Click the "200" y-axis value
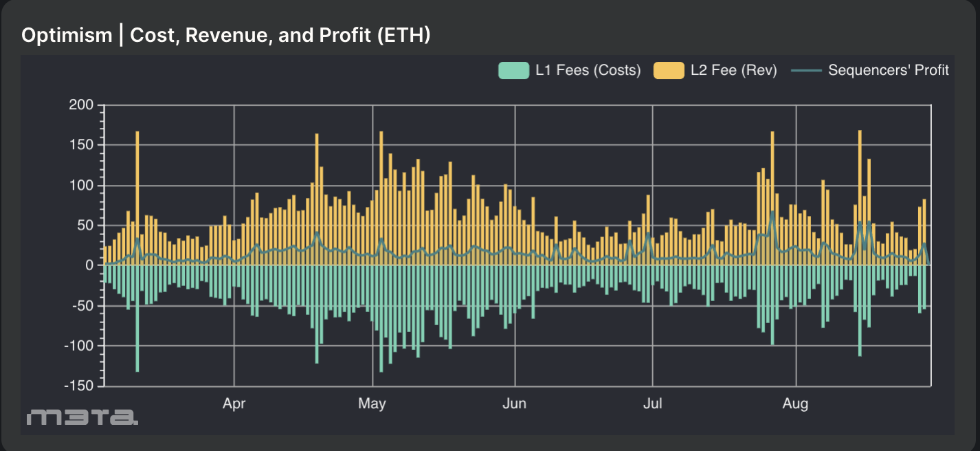The image size is (980, 451). coord(81,105)
